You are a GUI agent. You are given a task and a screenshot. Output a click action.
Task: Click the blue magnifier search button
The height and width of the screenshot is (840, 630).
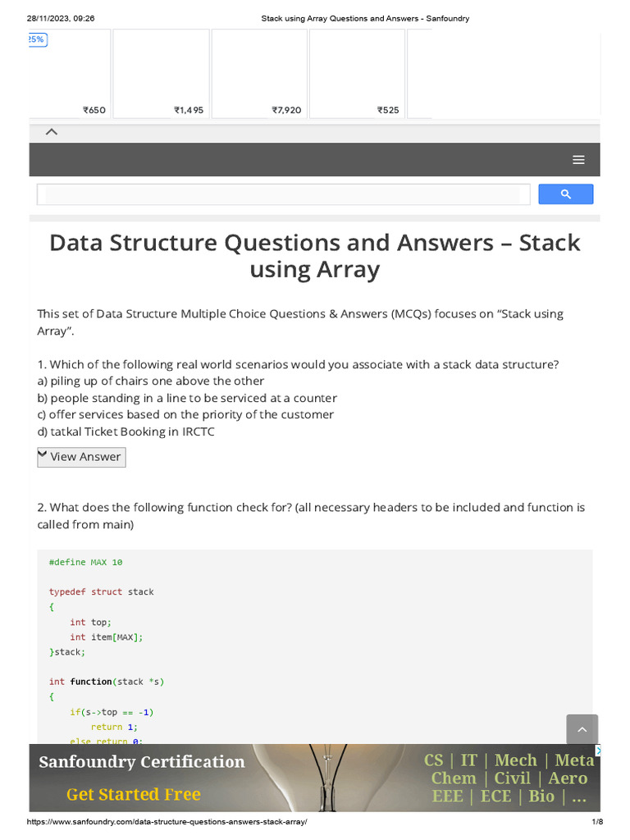[565, 194]
